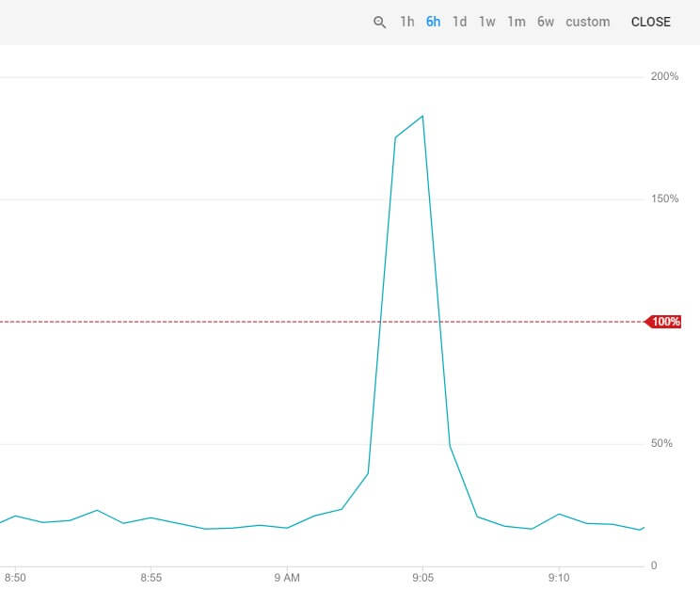Click the 200% y-axis label
700x589 pixels.
(664, 76)
